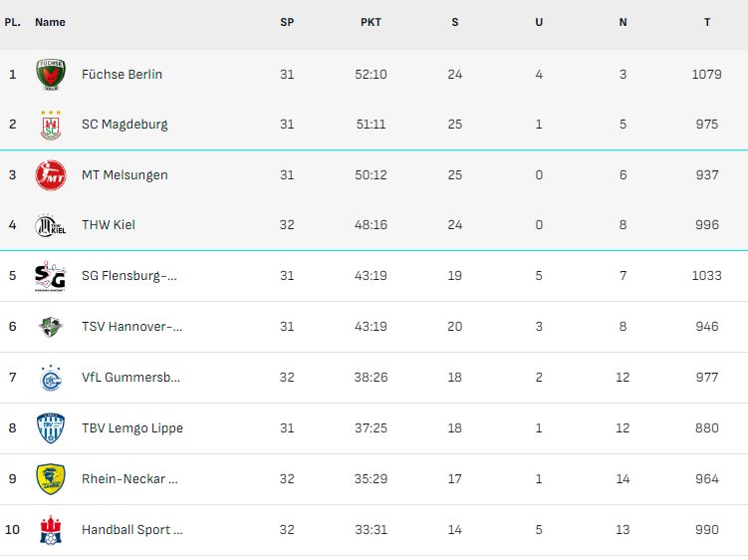Sort table by PKT column header
This screenshot has width=748, height=560.
click(x=371, y=23)
